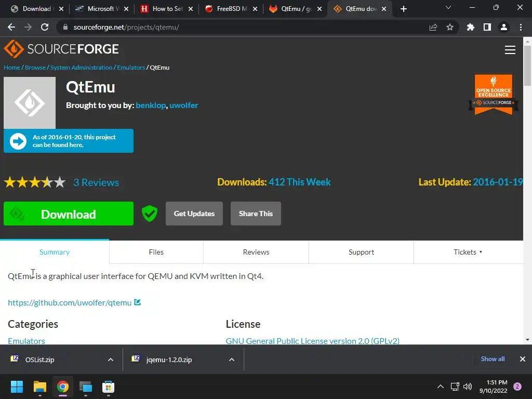The height and width of the screenshot is (399, 532).
Task: Open the 3 Reviews link
Action: point(96,182)
